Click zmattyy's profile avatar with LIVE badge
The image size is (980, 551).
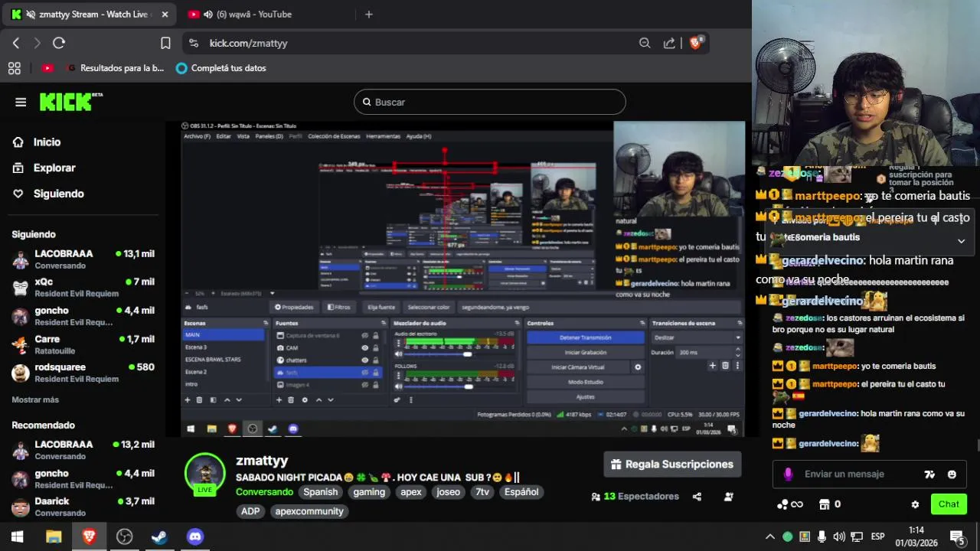[x=204, y=474]
